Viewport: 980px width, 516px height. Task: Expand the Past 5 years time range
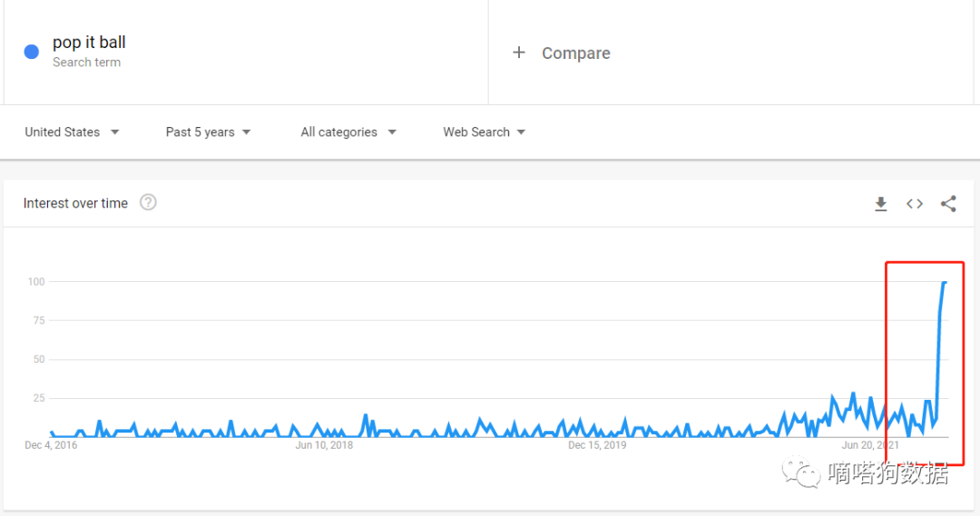(208, 132)
